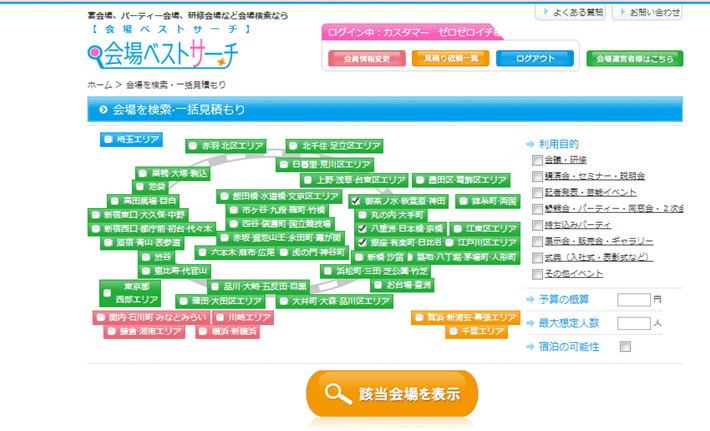Go to ホーム via breadcrumb
The height and width of the screenshot is (431, 710).
100,85
